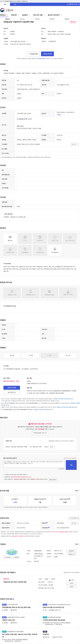Switch to the 기업 top tab
This screenshot has width=80, height=644.
coord(15,4)
